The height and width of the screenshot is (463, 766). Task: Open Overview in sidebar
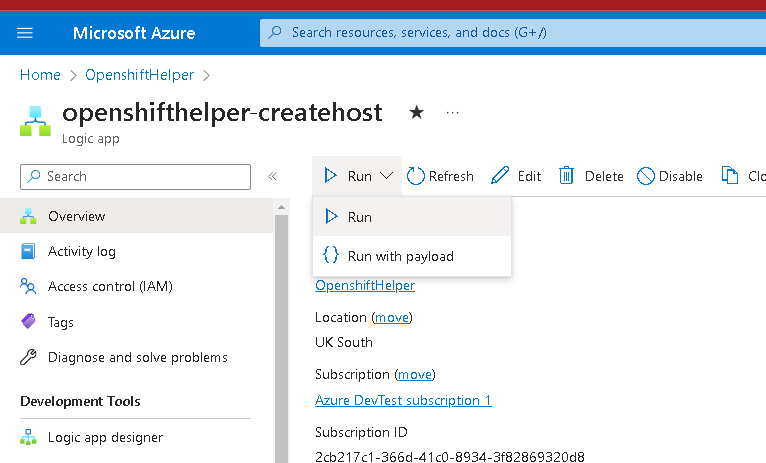137,216
